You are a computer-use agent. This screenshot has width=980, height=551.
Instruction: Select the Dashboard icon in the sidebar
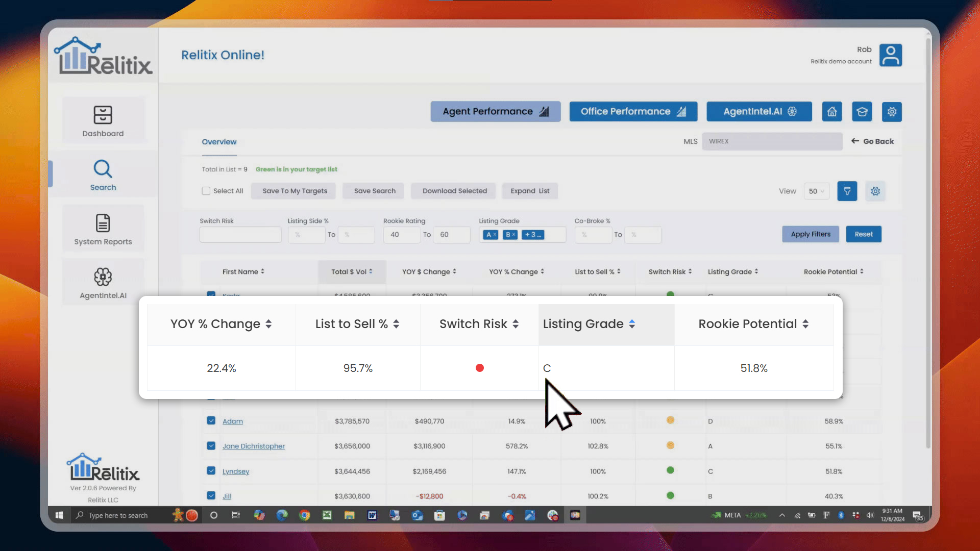[103, 121]
